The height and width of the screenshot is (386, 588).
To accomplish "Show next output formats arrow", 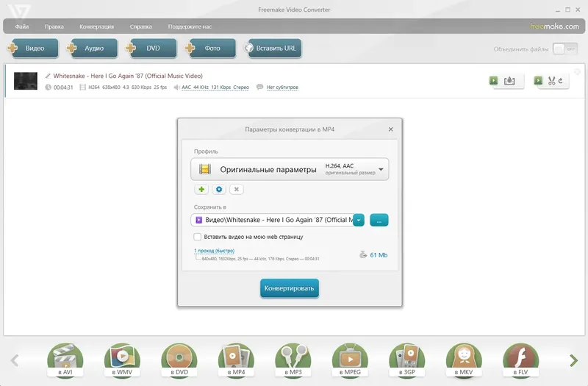I will tap(573, 360).
